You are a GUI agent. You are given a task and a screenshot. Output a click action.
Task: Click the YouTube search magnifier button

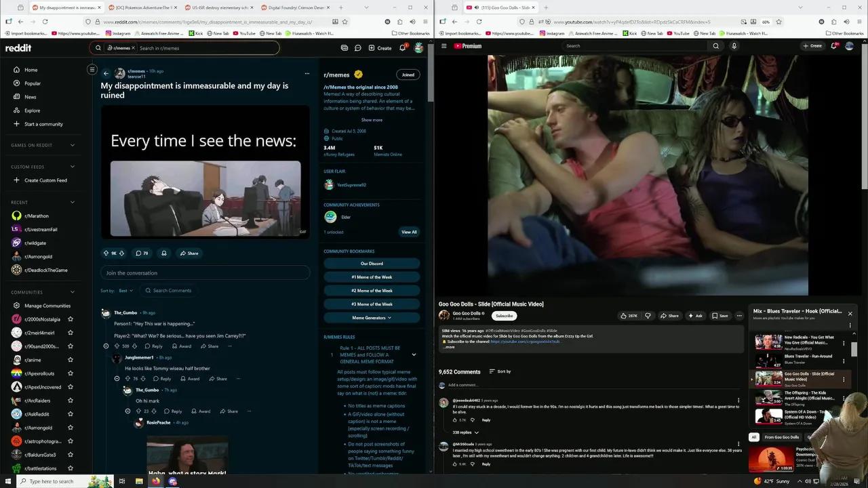[715, 46]
